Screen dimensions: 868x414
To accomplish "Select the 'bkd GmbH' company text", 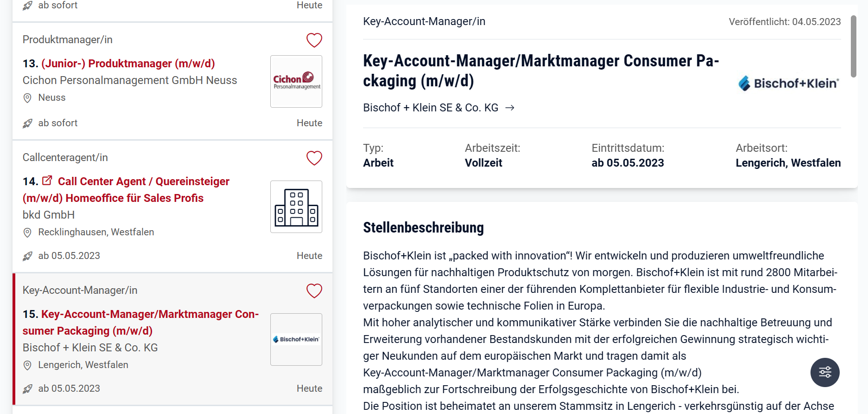I will point(49,215).
